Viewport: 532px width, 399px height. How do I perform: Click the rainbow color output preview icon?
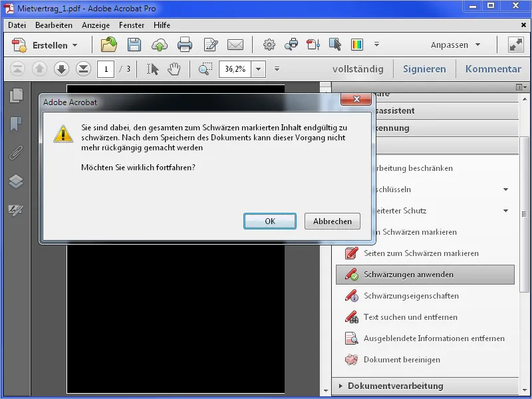[x=357, y=45]
